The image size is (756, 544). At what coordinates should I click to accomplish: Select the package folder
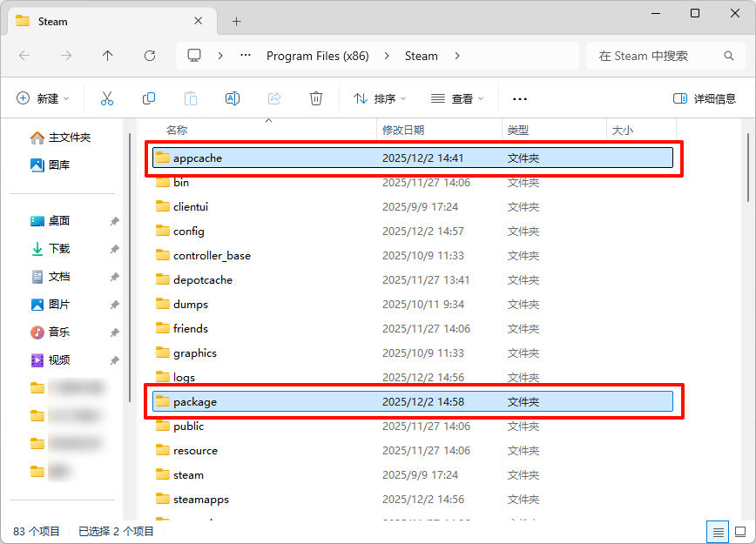(x=413, y=402)
